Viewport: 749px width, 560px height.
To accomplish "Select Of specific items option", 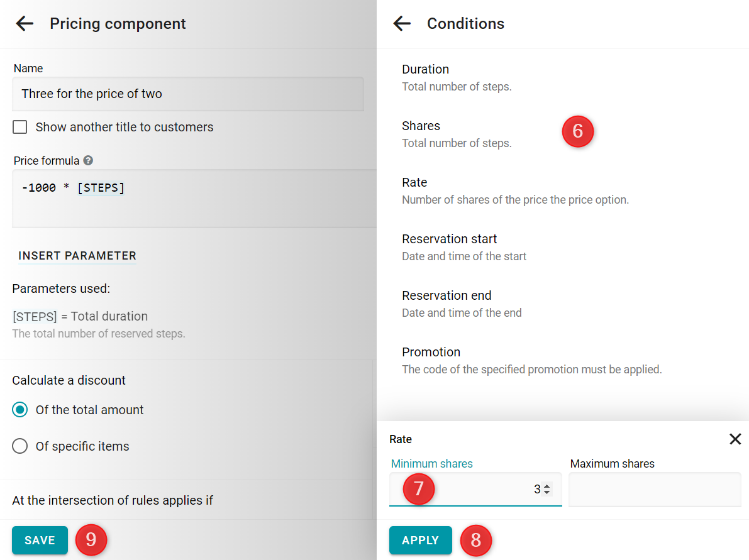I will click(x=19, y=446).
